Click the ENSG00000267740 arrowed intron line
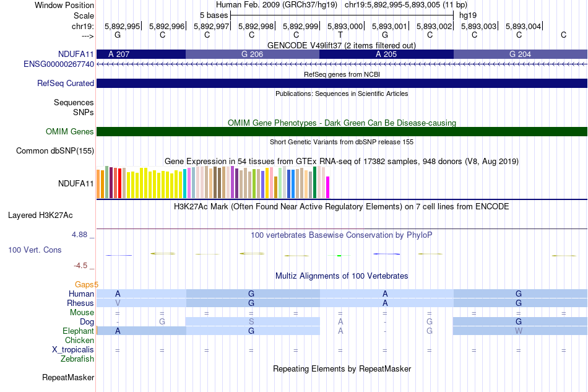 point(342,64)
